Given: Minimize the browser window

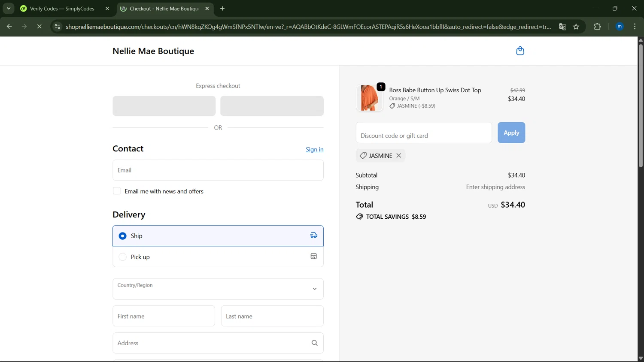Looking at the screenshot, I should [596, 9].
